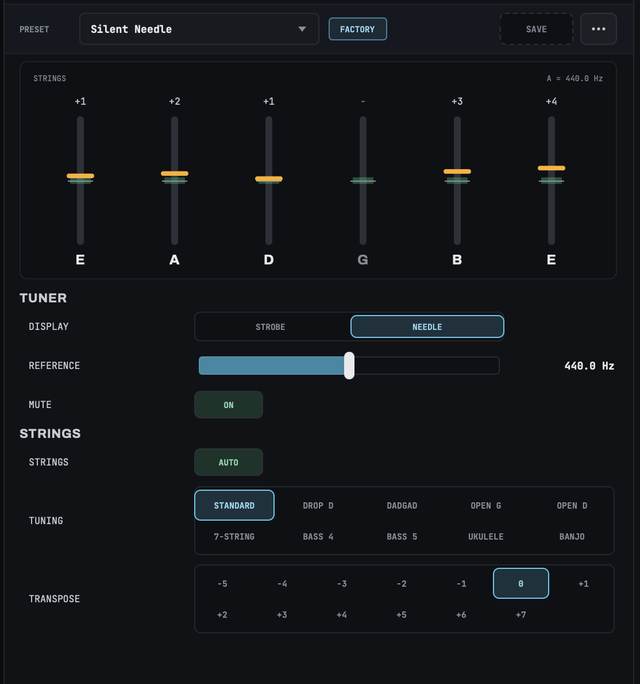Viewport: 640px width, 684px height.
Task: Click the G string note label
Action: (x=363, y=260)
